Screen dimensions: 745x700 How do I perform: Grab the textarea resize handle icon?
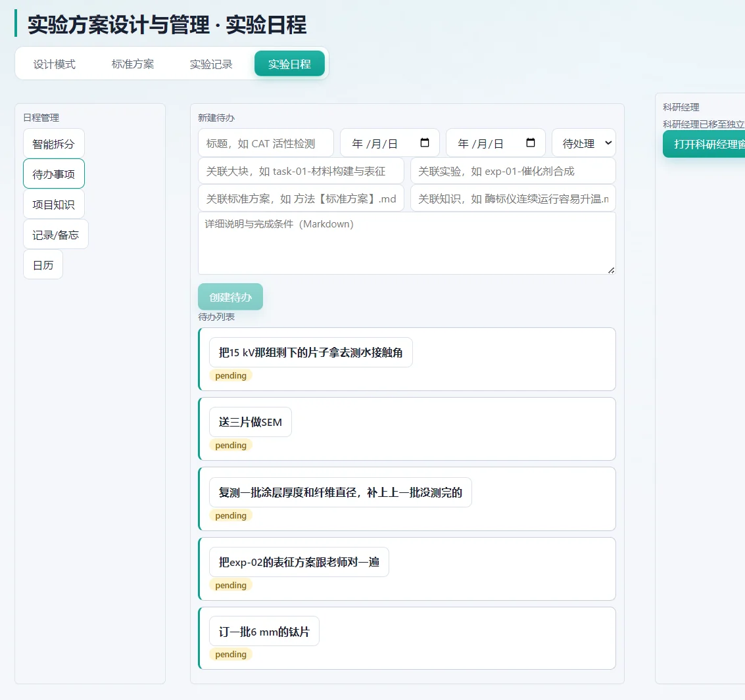click(611, 270)
